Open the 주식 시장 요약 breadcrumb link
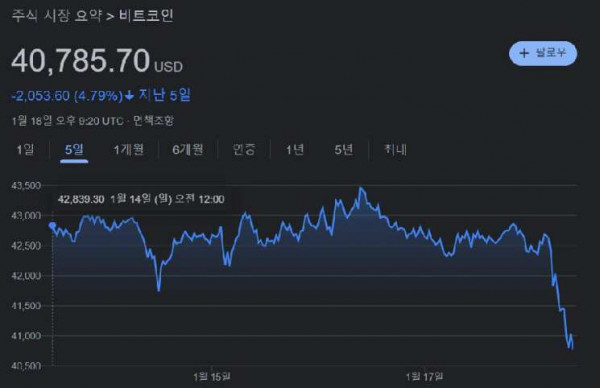Viewport: 600px width, 388px height. coord(57,16)
